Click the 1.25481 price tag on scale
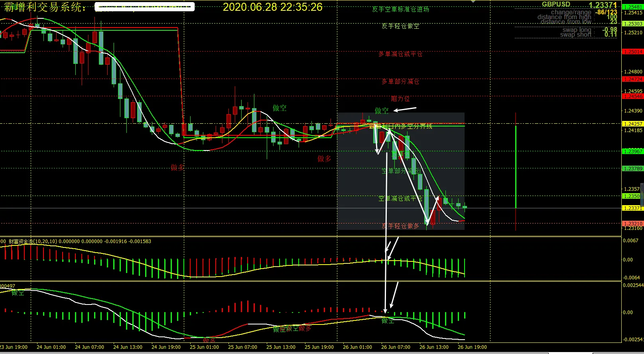644x354 pixels. [633, 7]
